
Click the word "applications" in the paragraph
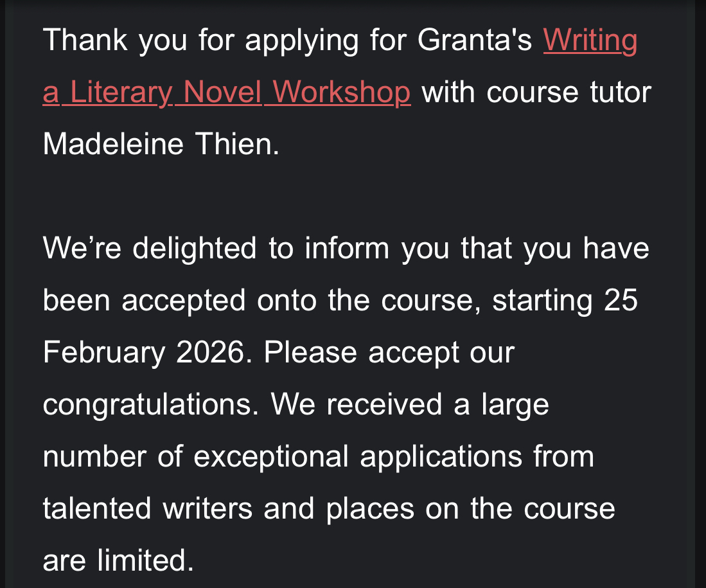[441, 456]
